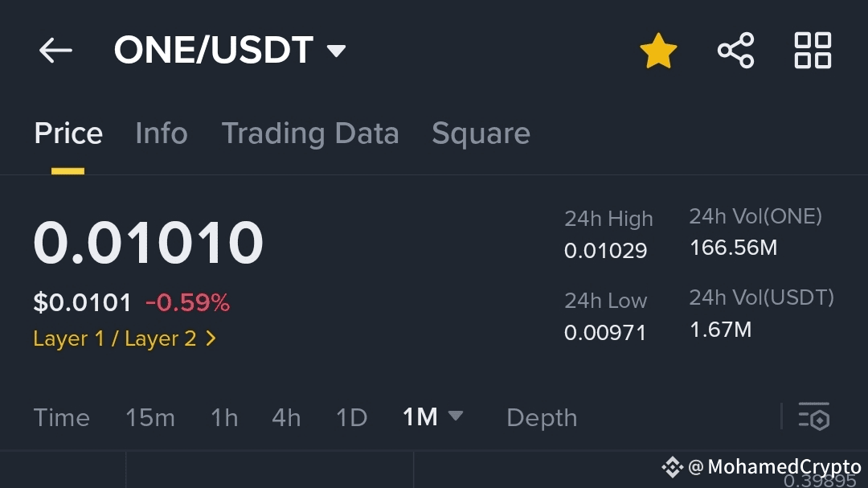Tap the @MohamedCrypto watermark logo
Image resolution: width=868 pixels, height=488 pixels.
673,467
